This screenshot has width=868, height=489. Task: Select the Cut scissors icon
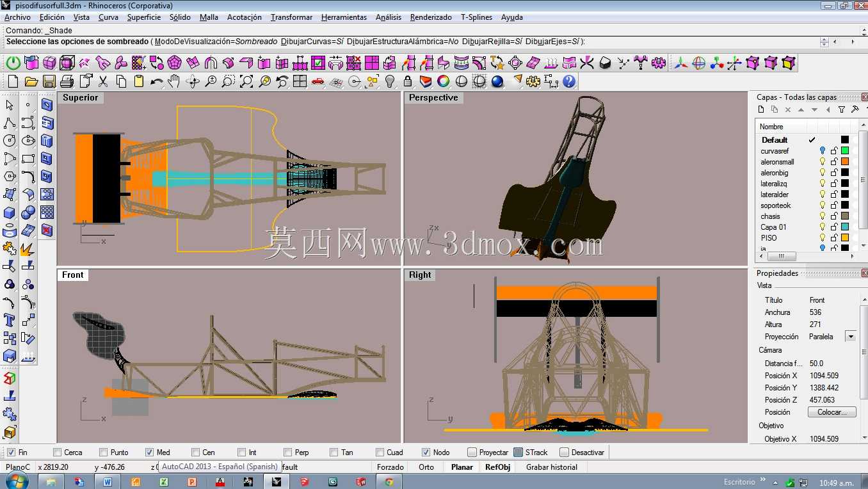point(103,81)
